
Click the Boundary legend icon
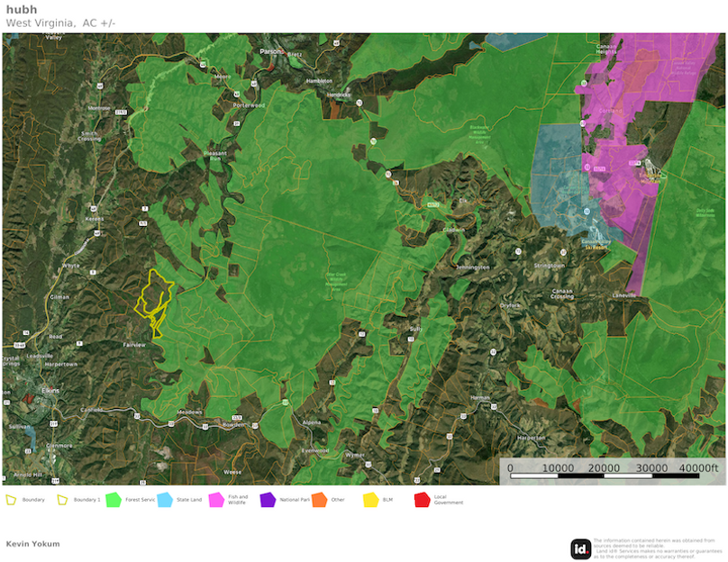(x=12, y=499)
